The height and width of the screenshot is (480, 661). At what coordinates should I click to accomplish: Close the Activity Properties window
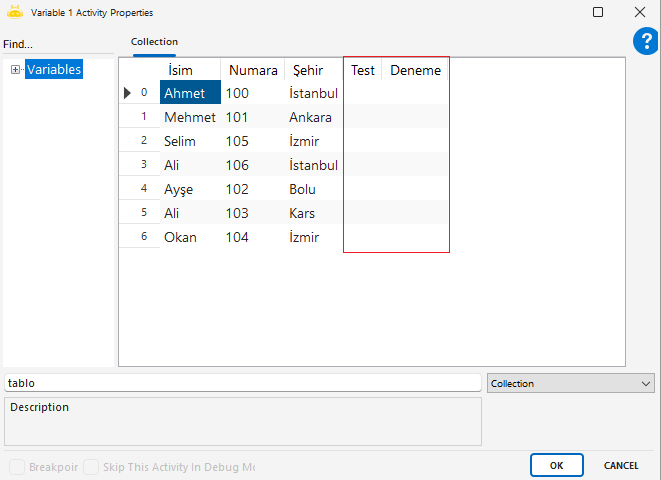[639, 12]
